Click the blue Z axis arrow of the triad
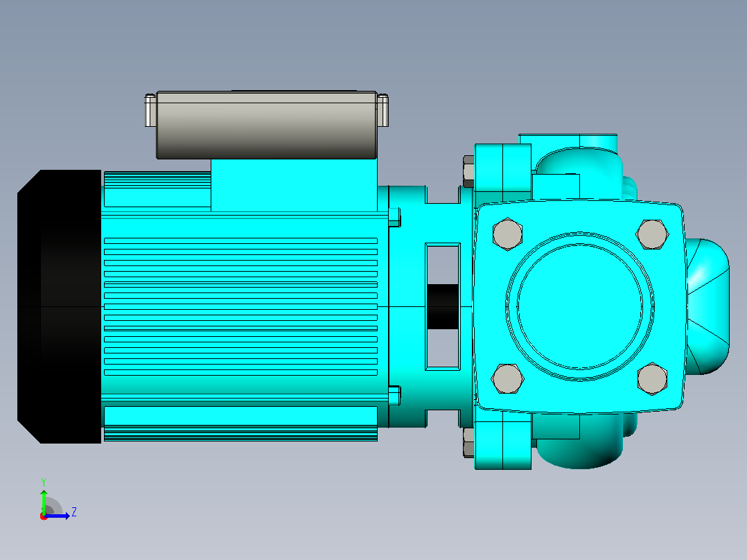Image resolution: width=747 pixels, height=560 pixels. pos(57,516)
